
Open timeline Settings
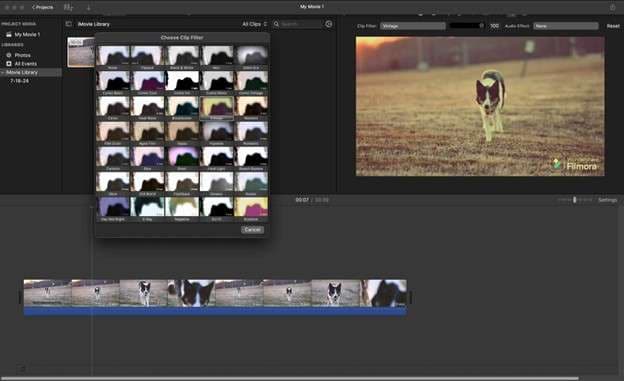point(607,200)
